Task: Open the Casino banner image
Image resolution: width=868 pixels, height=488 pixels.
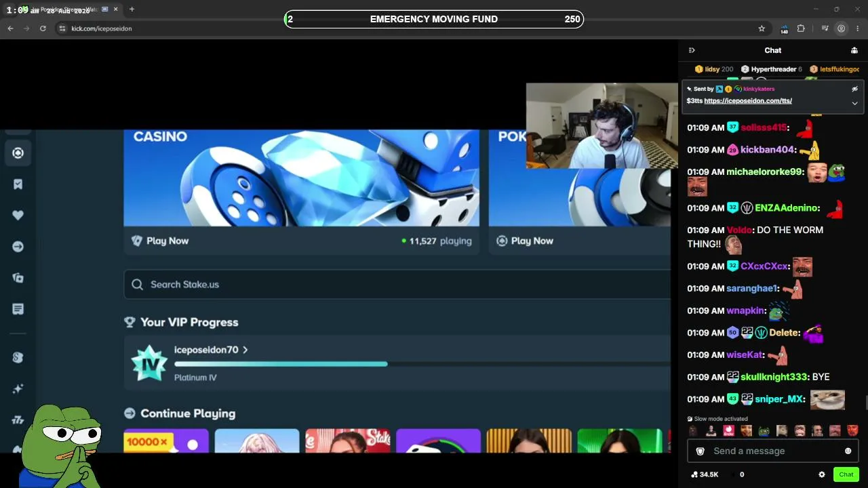Action: [301, 178]
